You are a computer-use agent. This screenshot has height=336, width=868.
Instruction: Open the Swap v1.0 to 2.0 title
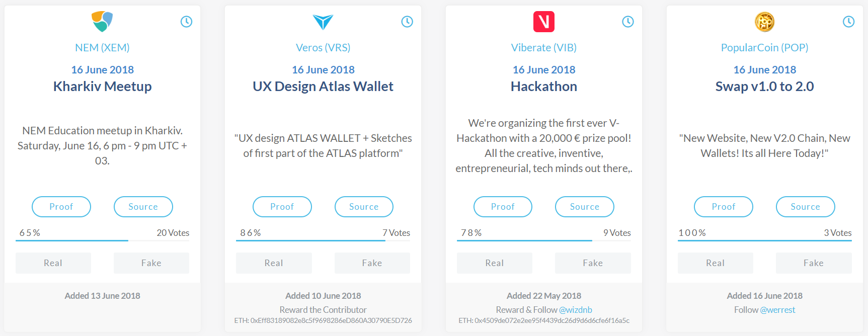(764, 87)
